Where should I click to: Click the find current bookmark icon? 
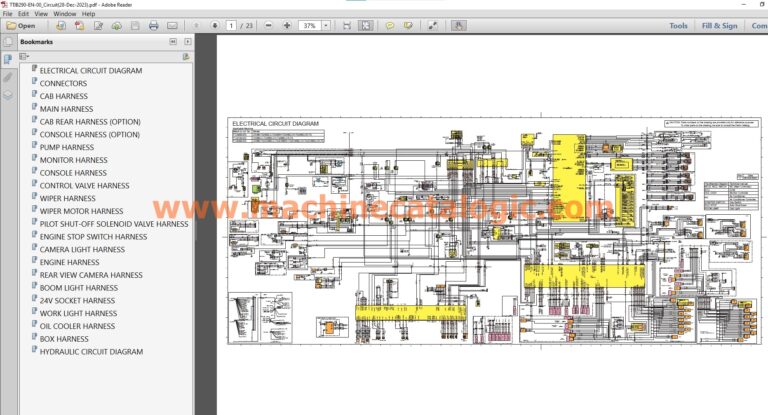point(186,57)
